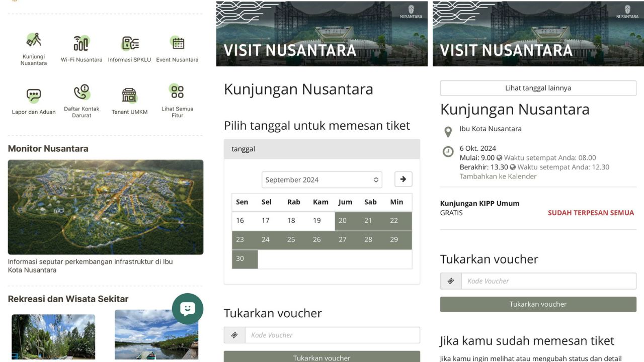Show all features via Lihat Semua Fitur
The width and height of the screenshot is (644, 362).
pyautogui.click(x=177, y=93)
